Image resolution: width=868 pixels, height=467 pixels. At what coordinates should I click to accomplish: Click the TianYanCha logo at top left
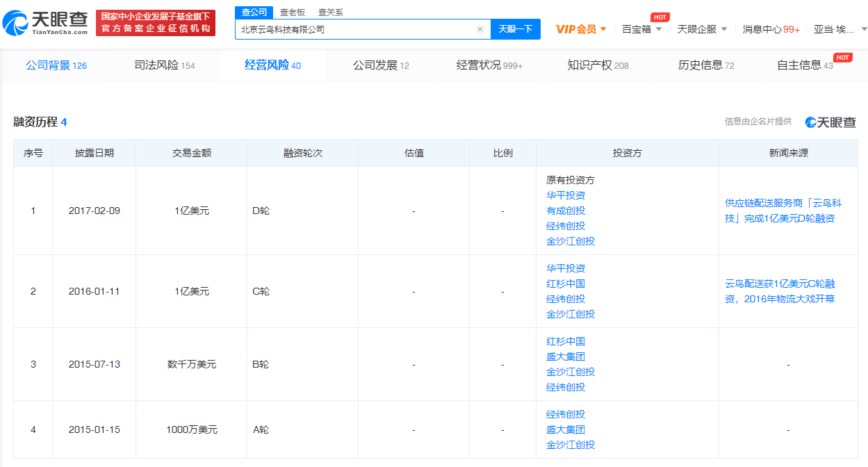[x=45, y=23]
